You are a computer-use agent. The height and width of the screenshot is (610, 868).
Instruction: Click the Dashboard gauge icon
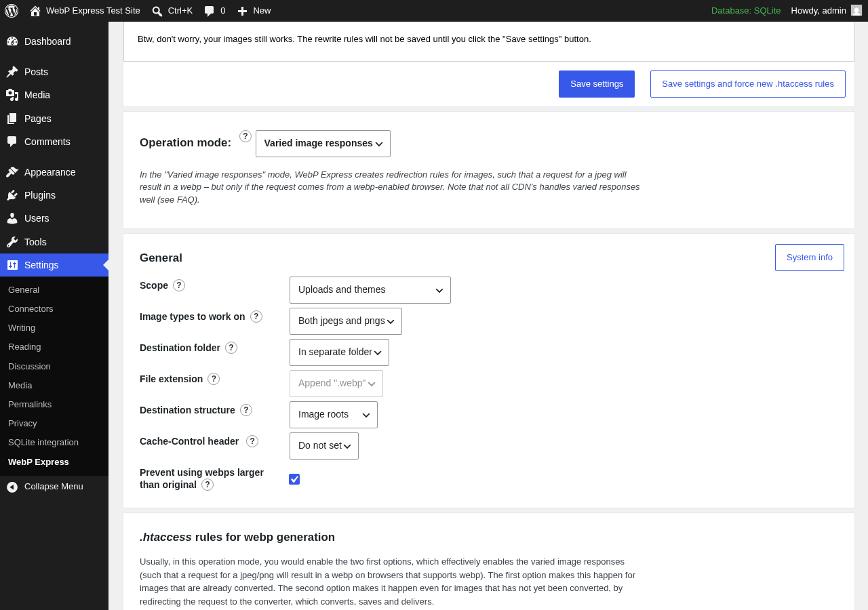click(x=12, y=41)
